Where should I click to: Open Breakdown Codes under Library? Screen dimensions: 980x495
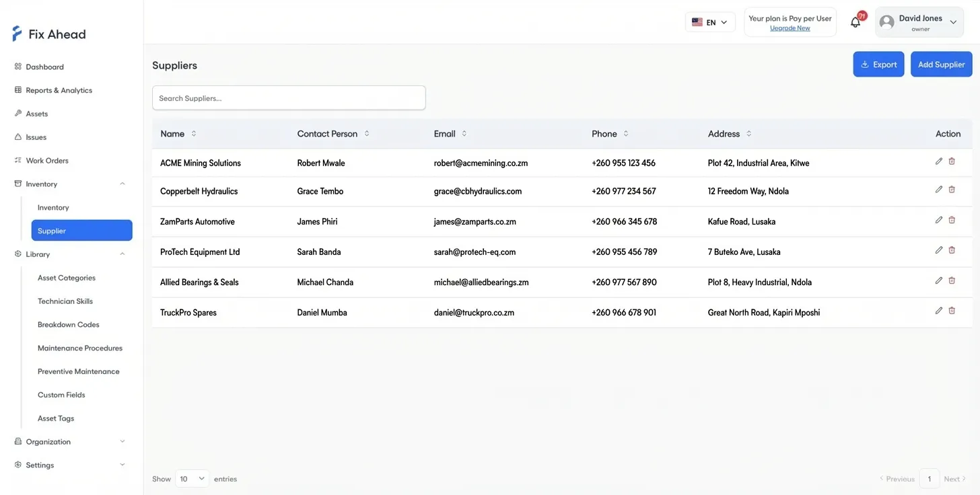click(68, 324)
